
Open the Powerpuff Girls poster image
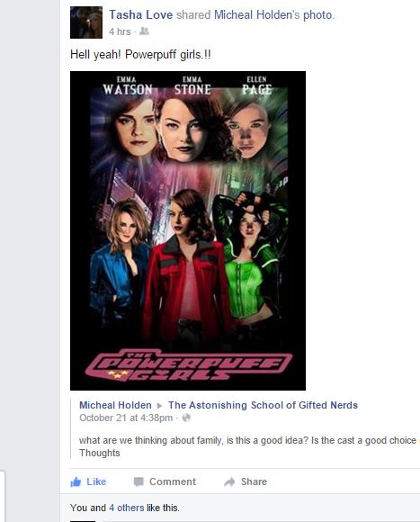coord(188,230)
